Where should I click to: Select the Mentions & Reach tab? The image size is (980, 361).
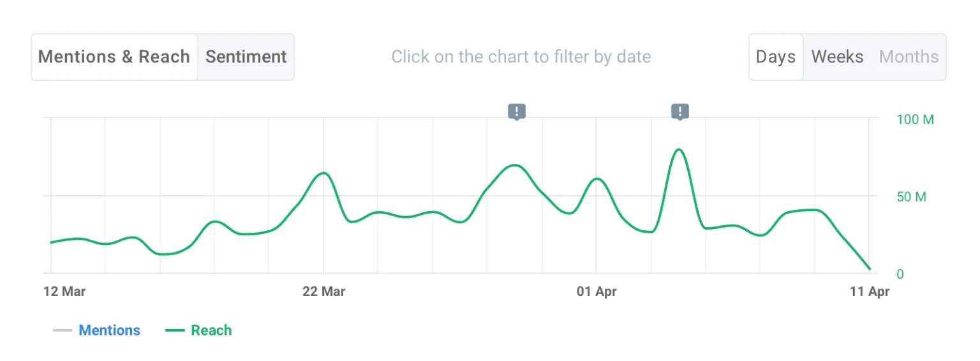pyautogui.click(x=114, y=57)
